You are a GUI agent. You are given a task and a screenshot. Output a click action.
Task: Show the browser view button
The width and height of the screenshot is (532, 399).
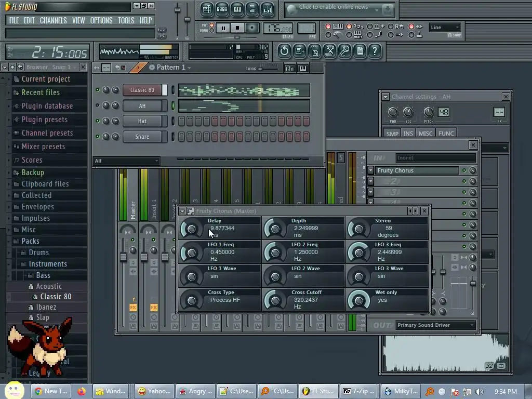point(252,9)
